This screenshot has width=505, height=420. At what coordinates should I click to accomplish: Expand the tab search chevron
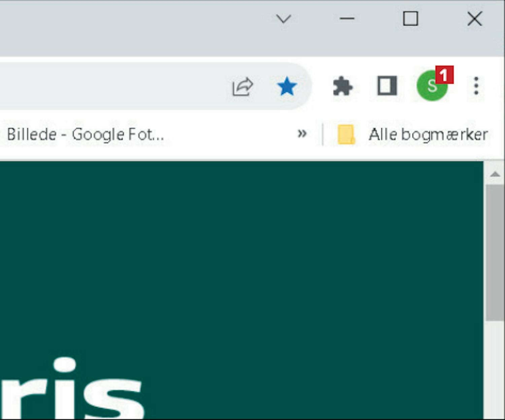coord(283,19)
